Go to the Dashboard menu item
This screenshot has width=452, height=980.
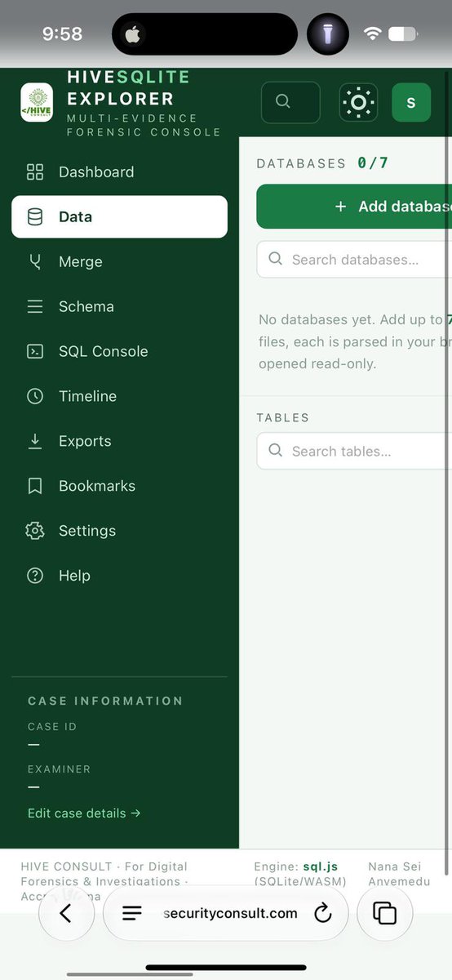coord(119,171)
